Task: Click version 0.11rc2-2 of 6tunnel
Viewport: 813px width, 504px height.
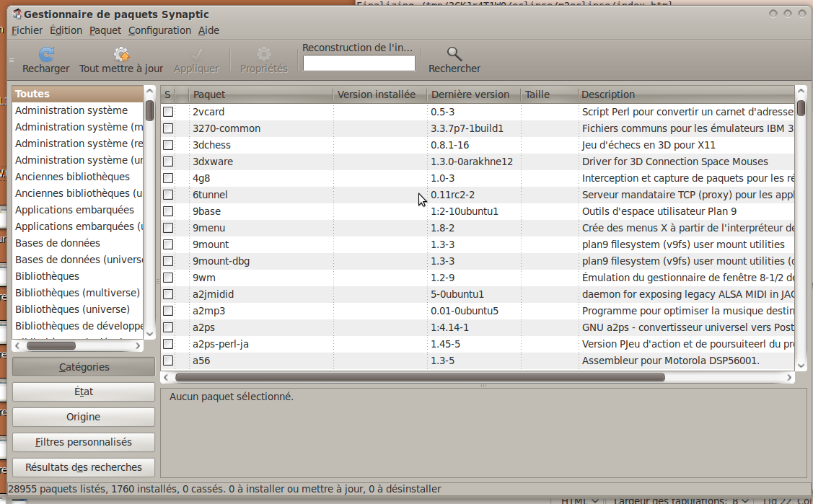Action: coord(452,195)
